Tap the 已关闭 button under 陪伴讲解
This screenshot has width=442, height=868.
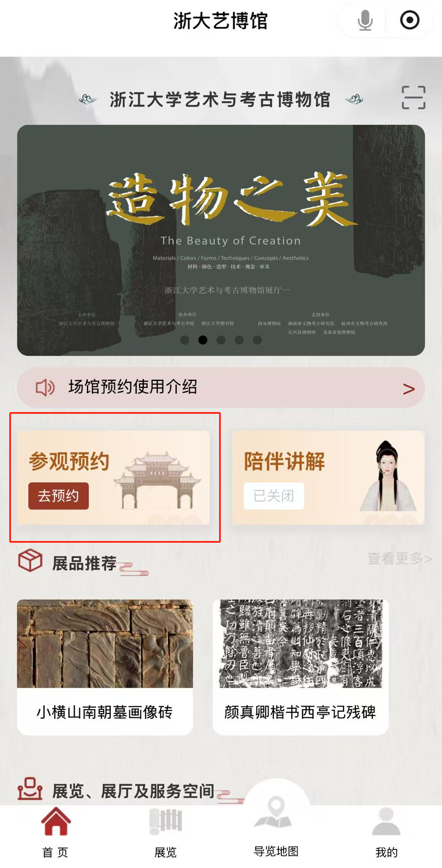tap(273, 496)
